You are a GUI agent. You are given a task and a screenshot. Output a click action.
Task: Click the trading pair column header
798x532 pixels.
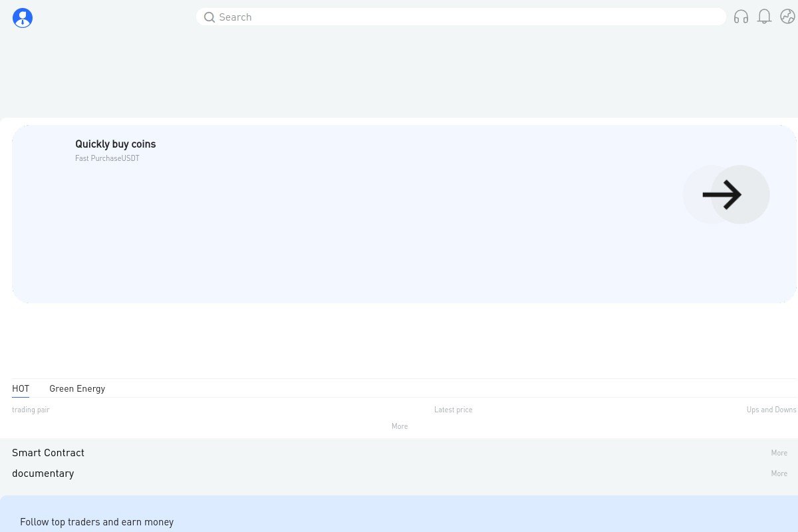[x=31, y=410]
